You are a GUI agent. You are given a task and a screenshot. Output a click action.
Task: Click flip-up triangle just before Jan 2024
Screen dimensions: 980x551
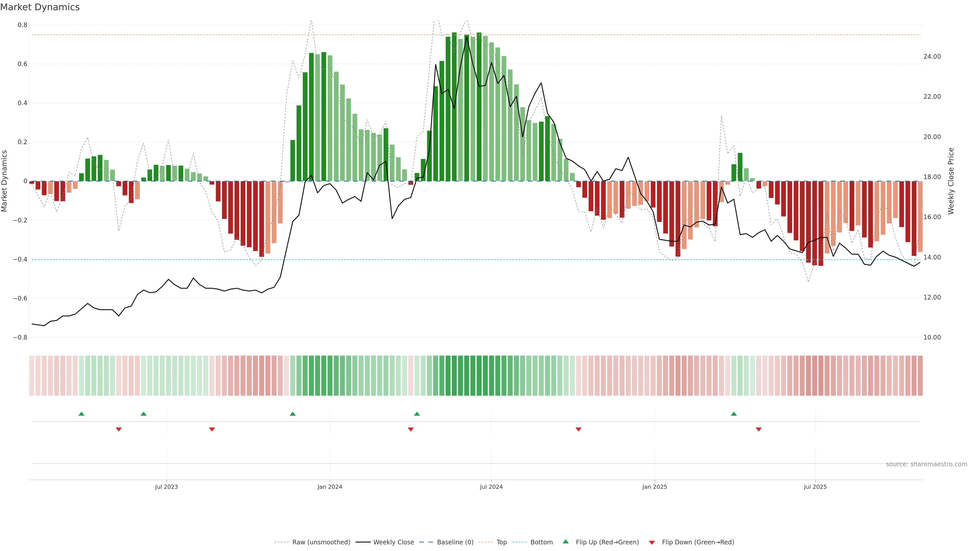292,414
